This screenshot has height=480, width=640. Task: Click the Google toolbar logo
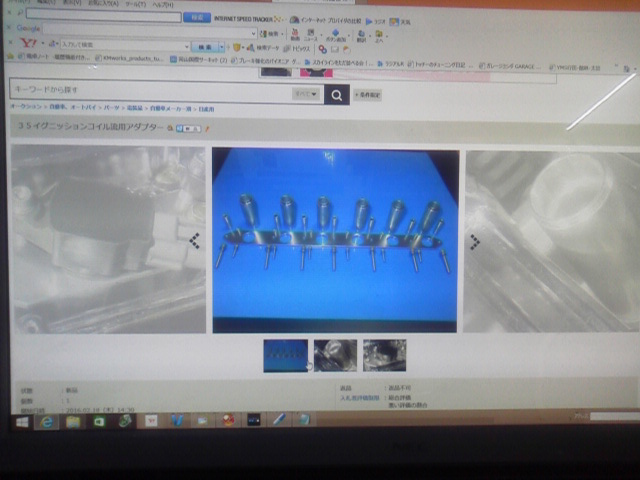28,28
